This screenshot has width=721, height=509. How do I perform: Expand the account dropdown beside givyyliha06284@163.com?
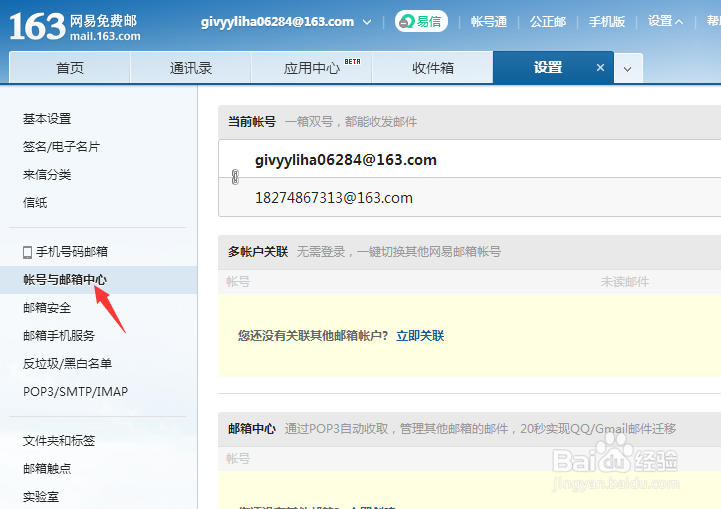tap(367, 22)
